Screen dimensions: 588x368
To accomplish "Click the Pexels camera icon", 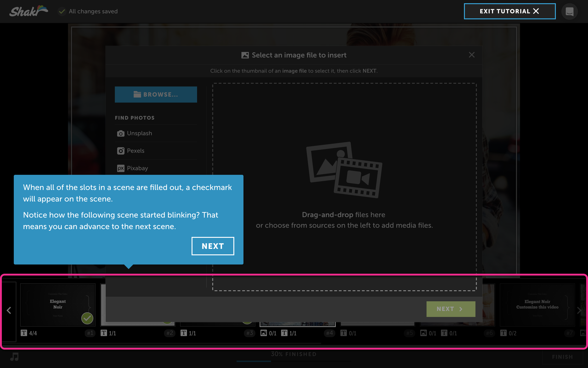I will pyautogui.click(x=121, y=151).
